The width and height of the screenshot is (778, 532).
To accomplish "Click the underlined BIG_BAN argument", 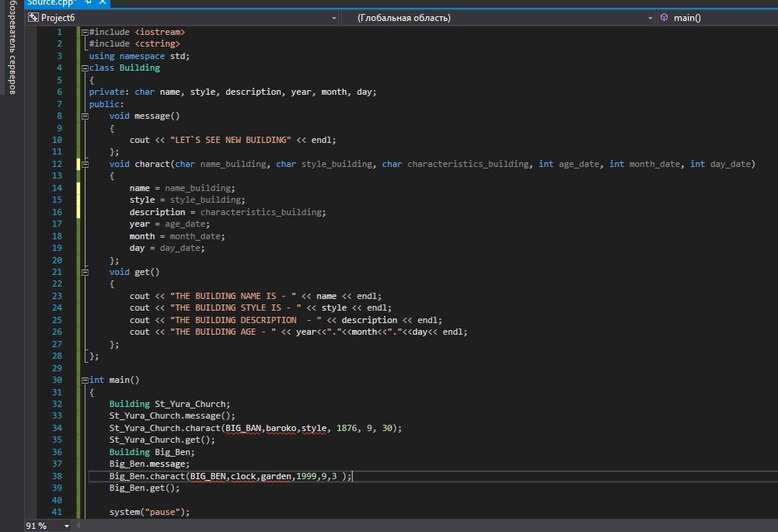I will [244, 428].
